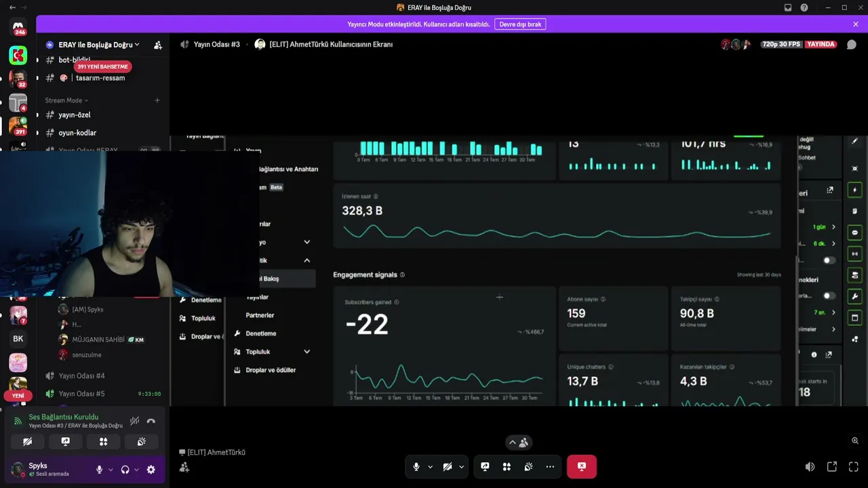Open Denetleme in stream dashboard menu

click(x=261, y=333)
